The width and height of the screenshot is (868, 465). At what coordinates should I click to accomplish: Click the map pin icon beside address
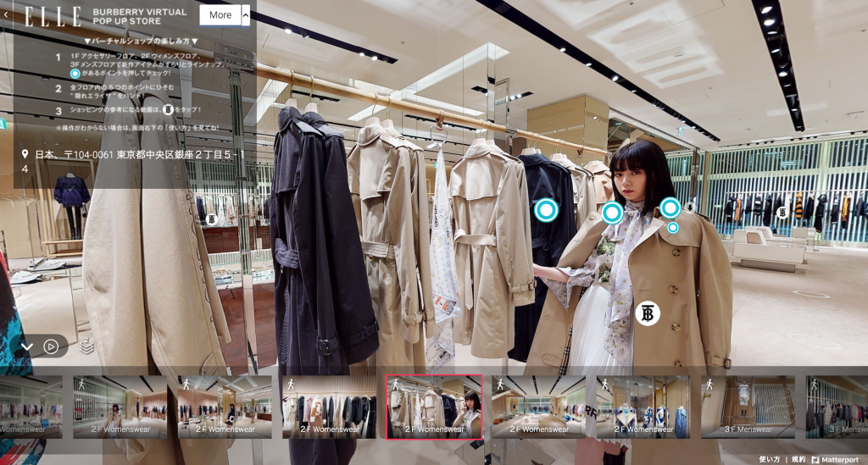pos(25,154)
